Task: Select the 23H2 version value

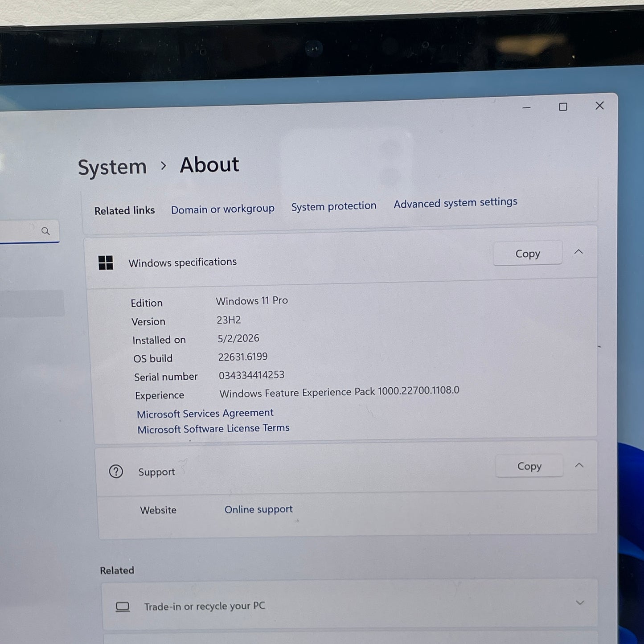Action: point(229,320)
